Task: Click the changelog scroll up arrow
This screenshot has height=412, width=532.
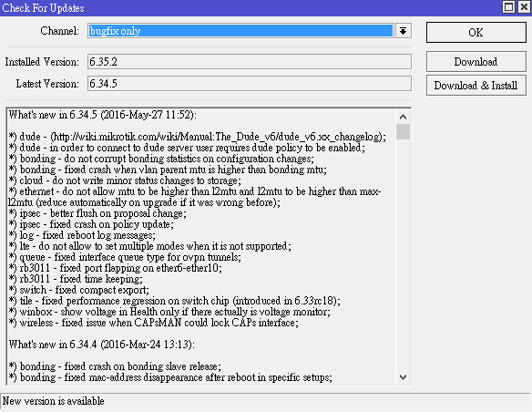Action: (x=403, y=117)
